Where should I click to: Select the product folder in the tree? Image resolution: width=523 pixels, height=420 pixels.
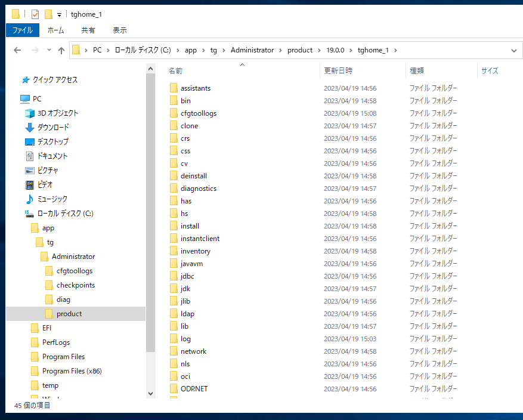click(x=69, y=314)
